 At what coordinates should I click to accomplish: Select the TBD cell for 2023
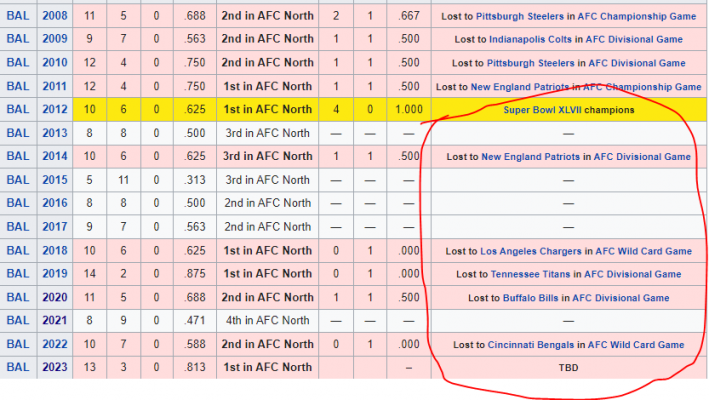pyautogui.click(x=568, y=367)
